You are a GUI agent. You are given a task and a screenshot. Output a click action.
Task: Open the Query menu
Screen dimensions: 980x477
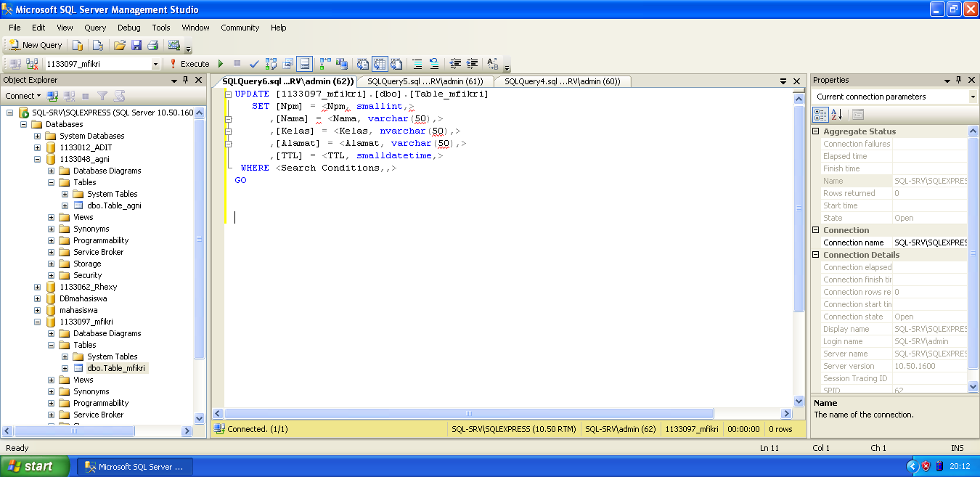(x=95, y=28)
